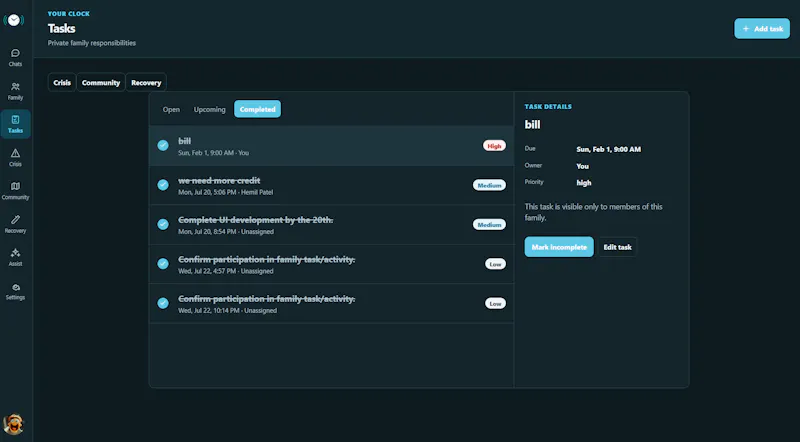Click Private family responsibilities subtitle

(92, 43)
